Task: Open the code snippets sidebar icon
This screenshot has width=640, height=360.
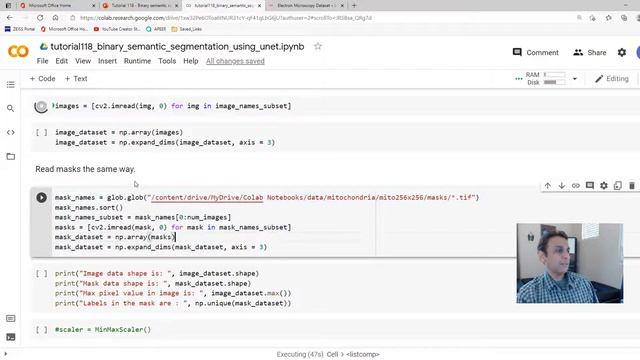Action: point(11,132)
